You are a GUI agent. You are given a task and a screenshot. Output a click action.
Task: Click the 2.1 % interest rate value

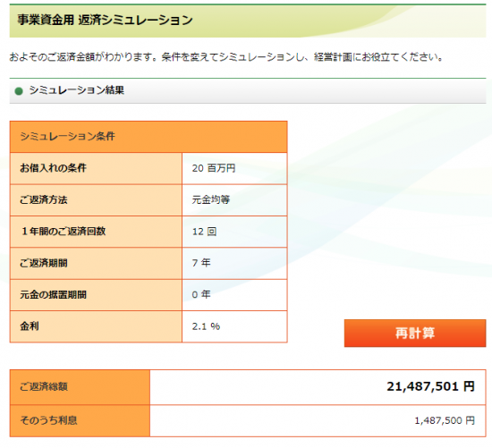coord(206,326)
